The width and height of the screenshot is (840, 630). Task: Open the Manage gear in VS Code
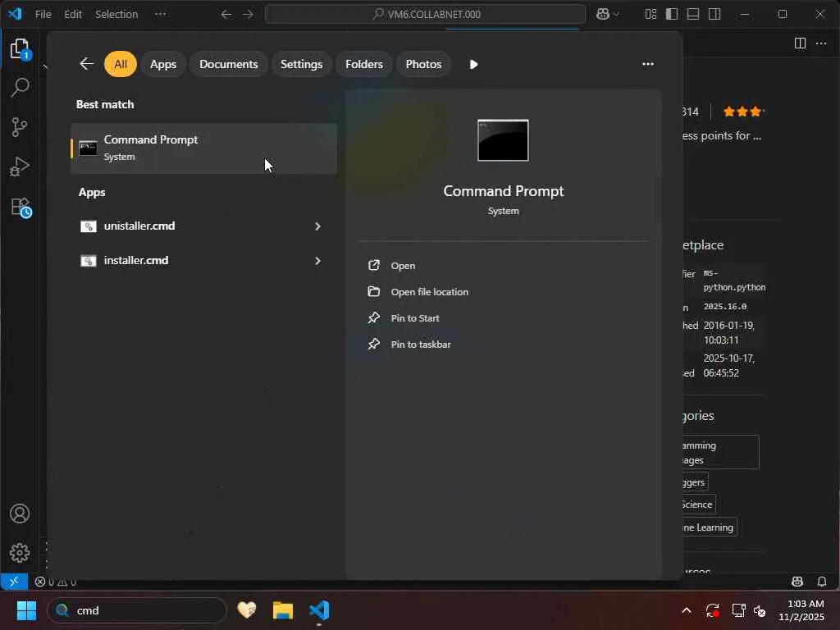click(x=20, y=552)
